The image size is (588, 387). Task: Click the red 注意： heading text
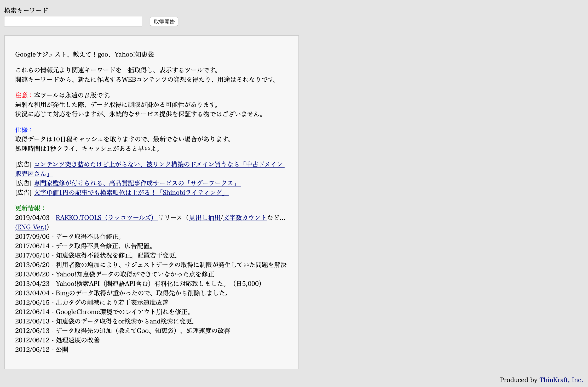(24, 95)
